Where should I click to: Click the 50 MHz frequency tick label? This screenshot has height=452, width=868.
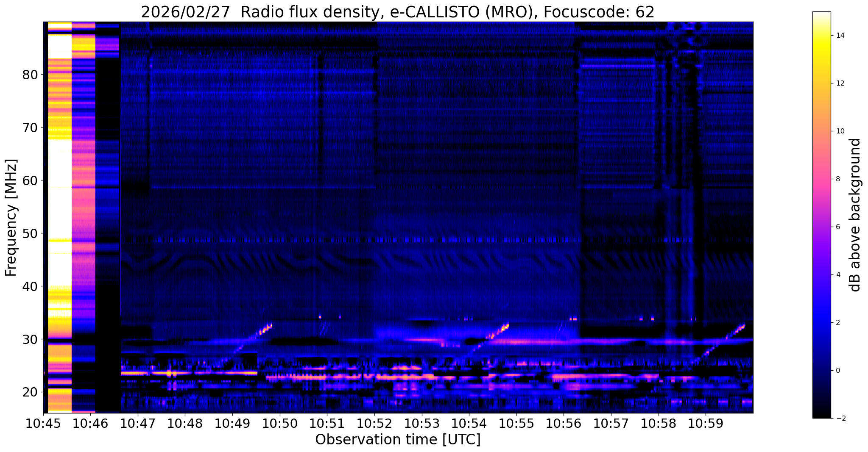tap(30, 233)
